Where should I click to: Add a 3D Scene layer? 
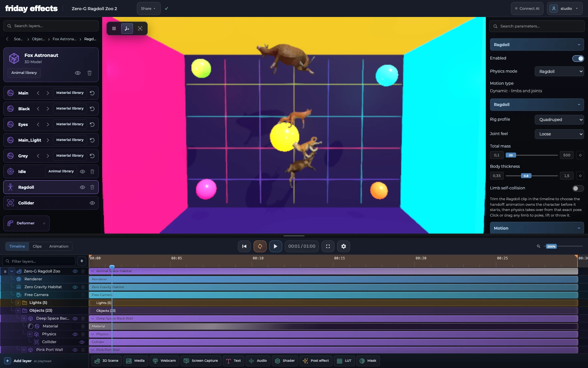click(106, 361)
